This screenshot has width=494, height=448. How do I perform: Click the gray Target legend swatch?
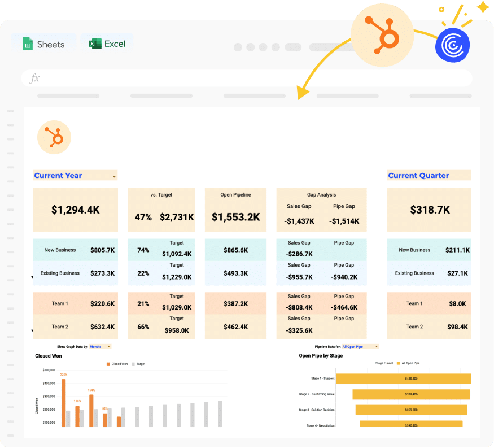(133, 364)
